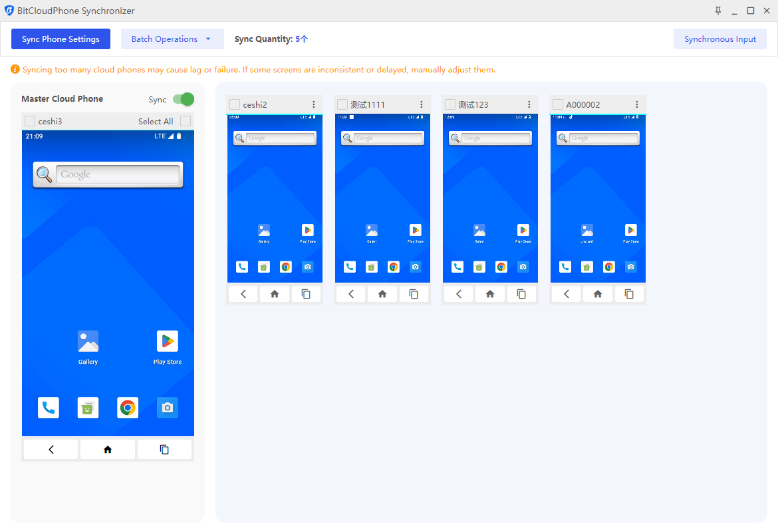Open more options menu for A000002
Image resolution: width=778 pixels, height=532 pixels.
click(637, 104)
